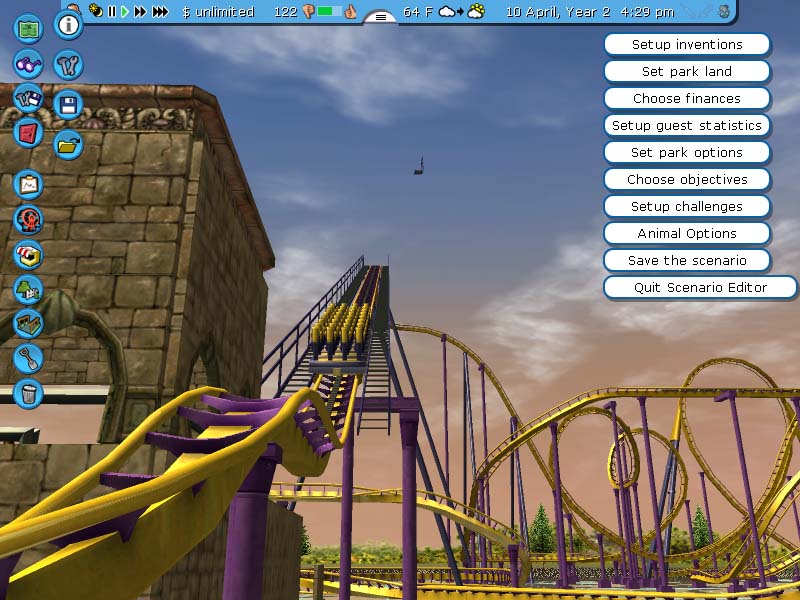Open the park map icon

tap(28, 28)
